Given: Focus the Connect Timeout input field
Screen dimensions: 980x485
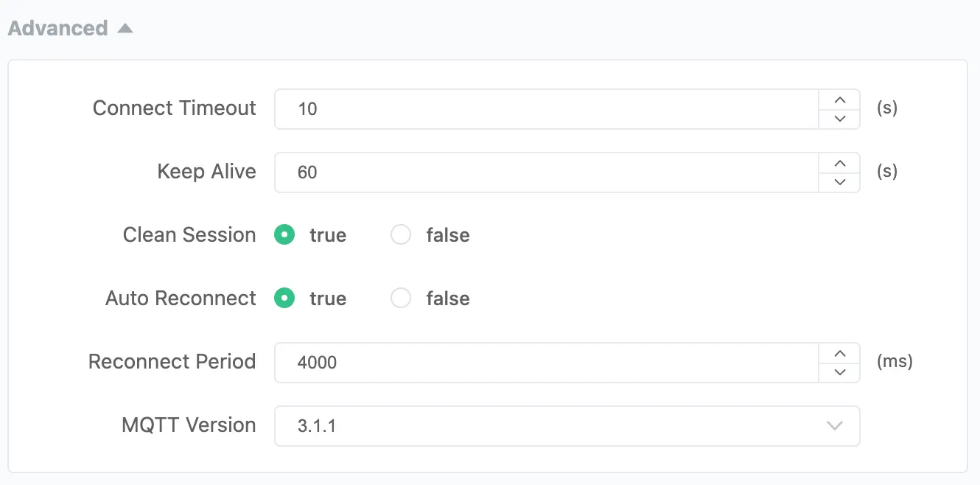Looking at the screenshot, I should pyautogui.click(x=545, y=109).
